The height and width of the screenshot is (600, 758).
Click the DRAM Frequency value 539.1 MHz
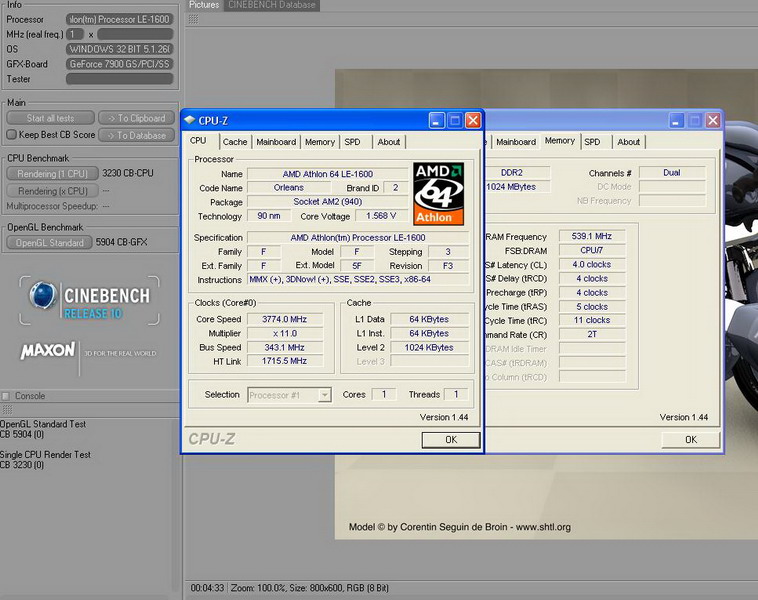tap(592, 236)
